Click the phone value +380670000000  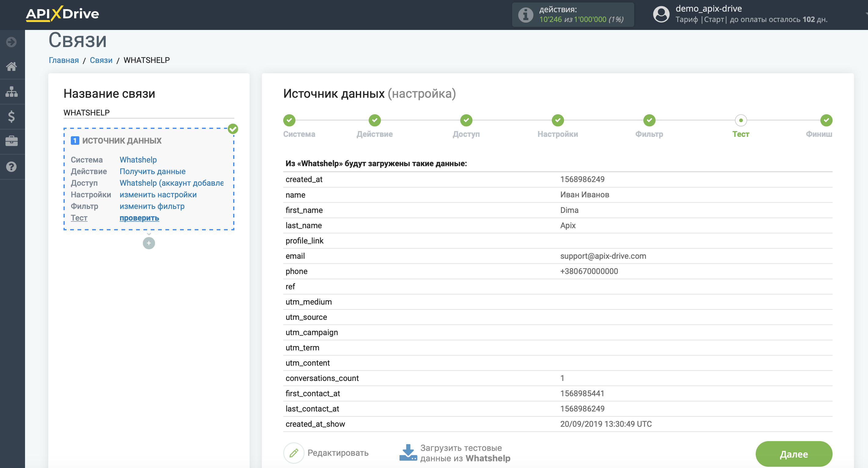[589, 271]
